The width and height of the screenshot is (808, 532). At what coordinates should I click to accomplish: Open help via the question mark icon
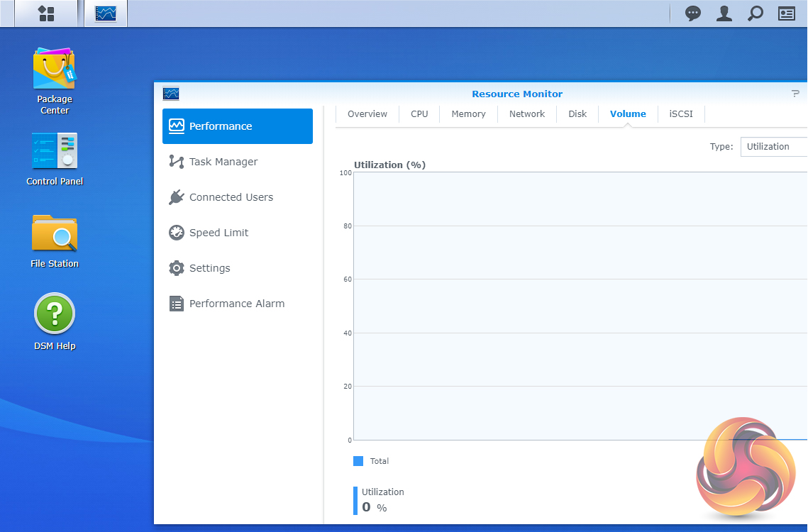click(795, 94)
